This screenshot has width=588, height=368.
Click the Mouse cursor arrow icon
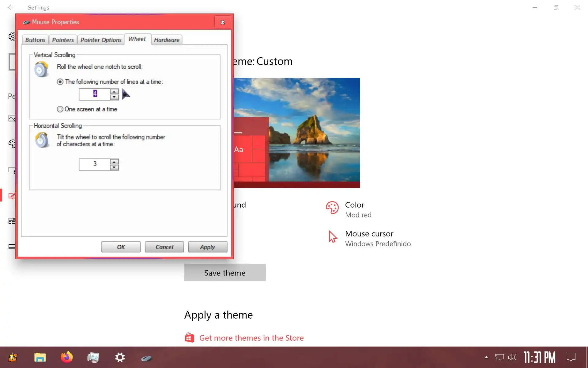click(332, 237)
